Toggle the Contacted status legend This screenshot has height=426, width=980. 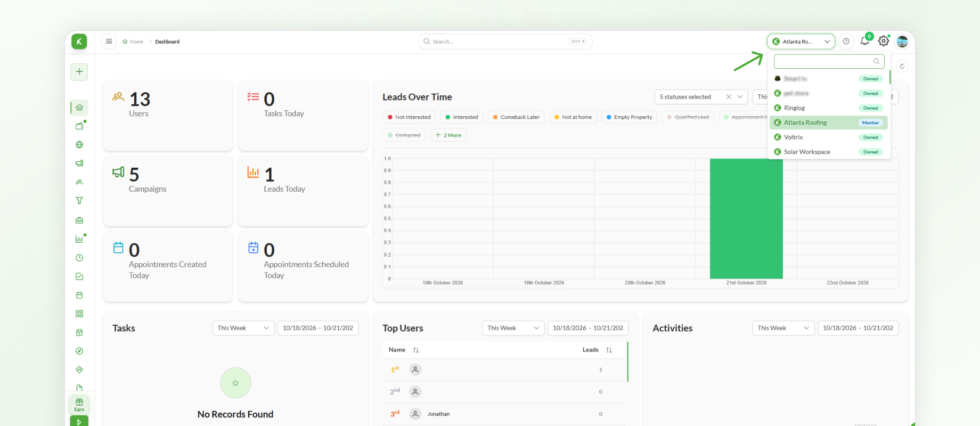point(404,135)
